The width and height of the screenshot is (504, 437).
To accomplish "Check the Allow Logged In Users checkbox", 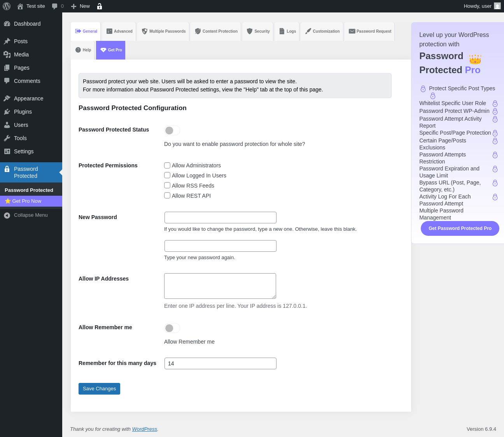I will click(x=167, y=176).
